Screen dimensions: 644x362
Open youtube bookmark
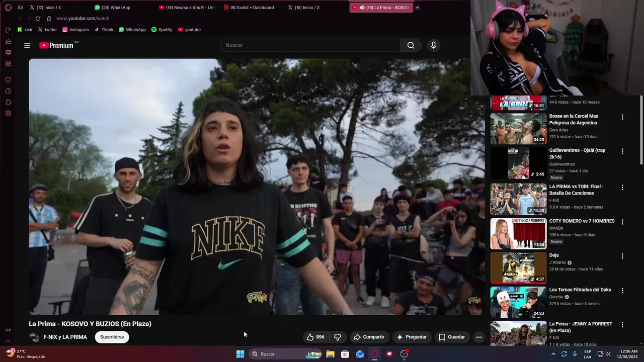pyautogui.click(x=189, y=30)
